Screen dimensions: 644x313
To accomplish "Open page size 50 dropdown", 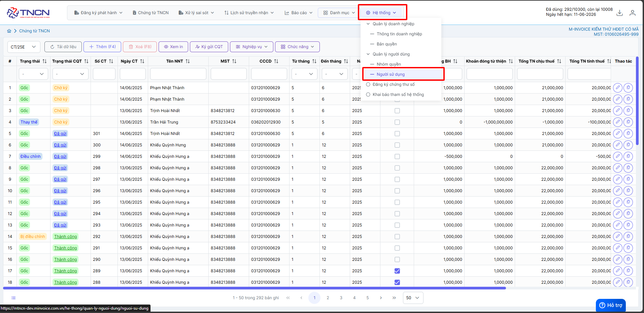I will point(413,298).
